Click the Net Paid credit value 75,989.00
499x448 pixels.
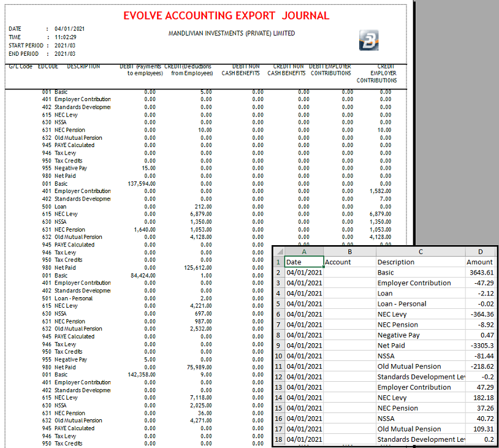click(x=199, y=367)
